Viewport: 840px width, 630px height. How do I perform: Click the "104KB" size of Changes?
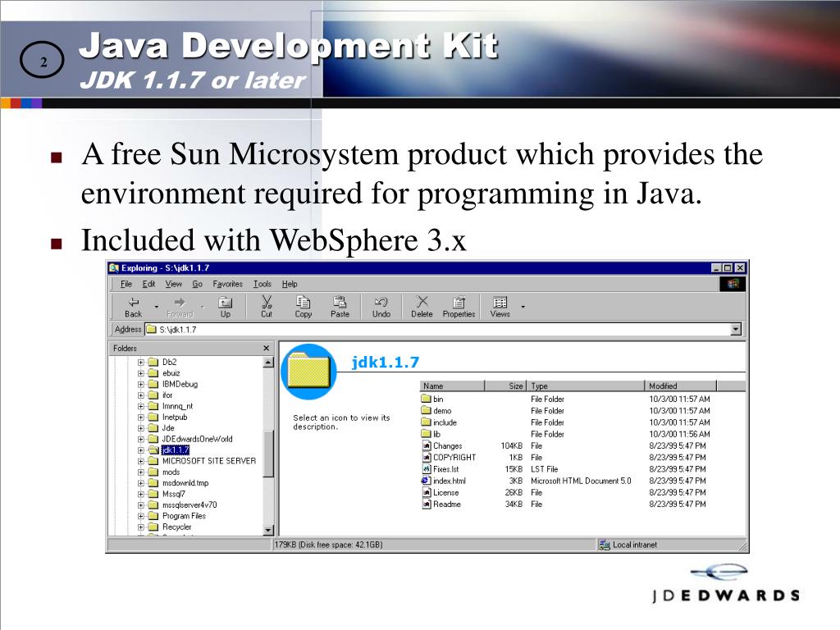pyautogui.click(x=512, y=445)
